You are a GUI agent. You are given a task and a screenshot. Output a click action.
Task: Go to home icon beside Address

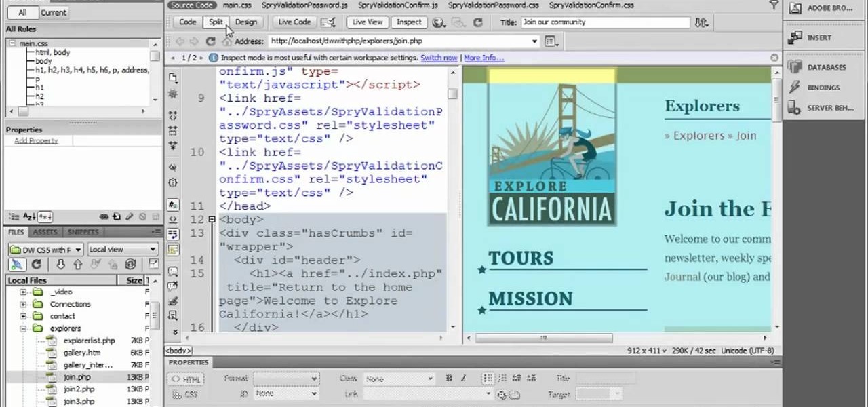pos(226,41)
